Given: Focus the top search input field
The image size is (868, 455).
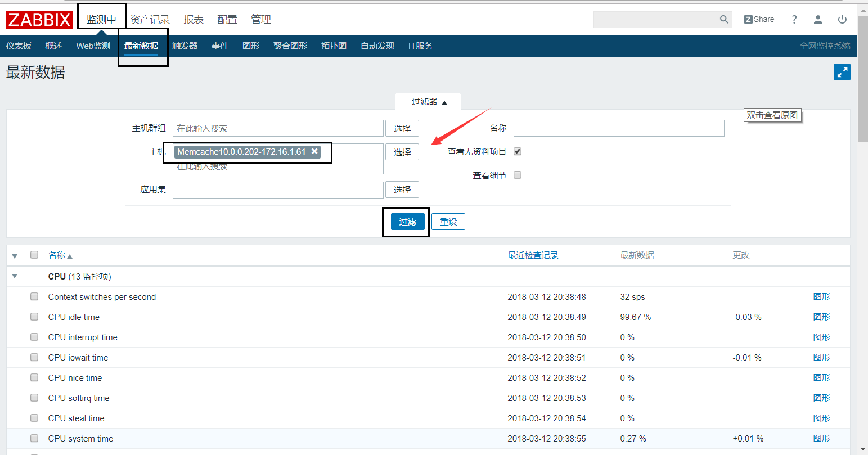Looking at the screenshot, I should click(x=655, y=20).
